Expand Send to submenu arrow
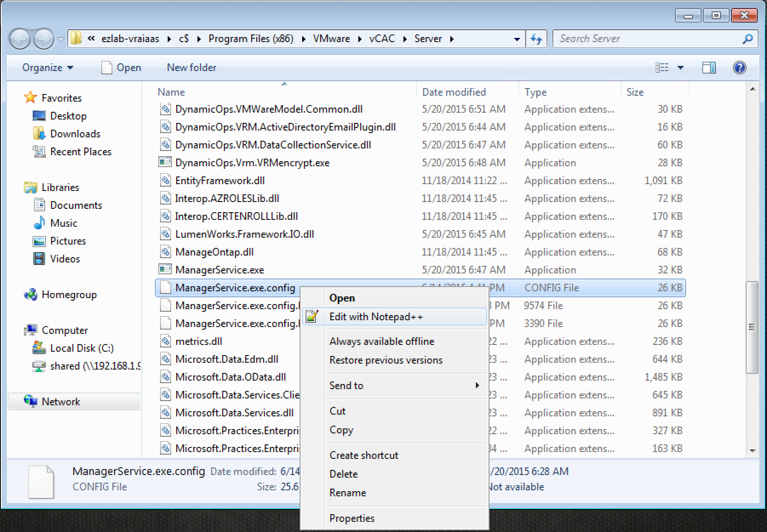Image resolution: width=767 pixels, height=532 pixels. click(477, 385)
